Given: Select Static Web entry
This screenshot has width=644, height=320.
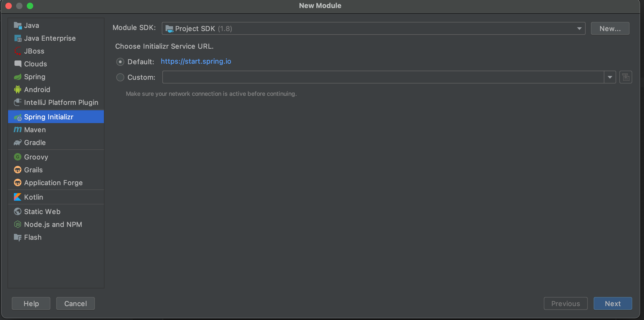Looking at the screenshot, I should click(56, 212).
